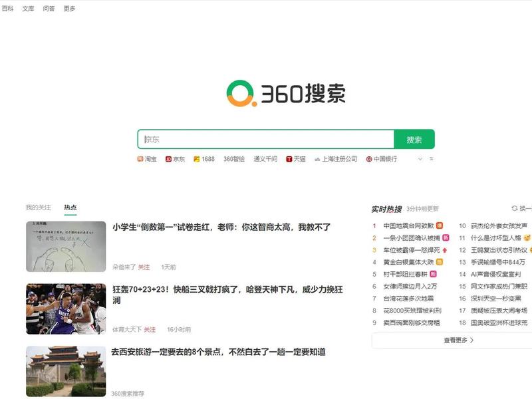Open the exam paper thumbnail
Screen dimensions: 532x399
(x=66, y=247)
